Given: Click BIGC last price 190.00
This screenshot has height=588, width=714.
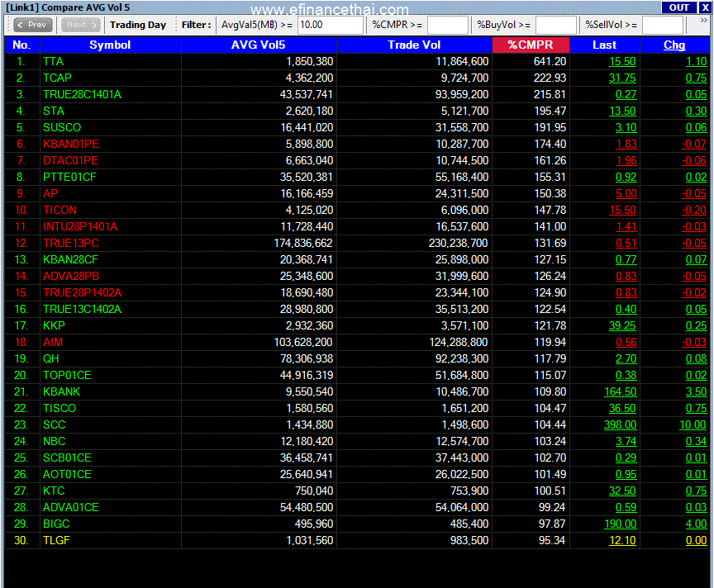Looking at the screenshot, I should coord(620,524).
